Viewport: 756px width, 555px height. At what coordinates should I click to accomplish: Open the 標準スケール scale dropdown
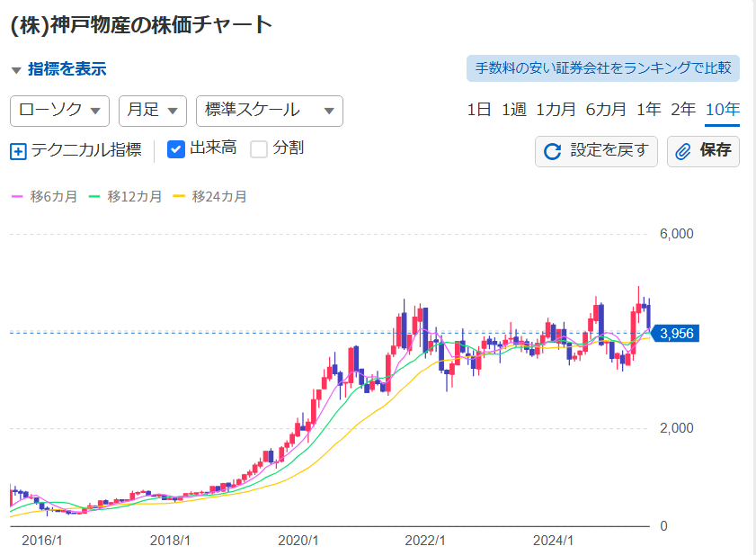point(270,111)
